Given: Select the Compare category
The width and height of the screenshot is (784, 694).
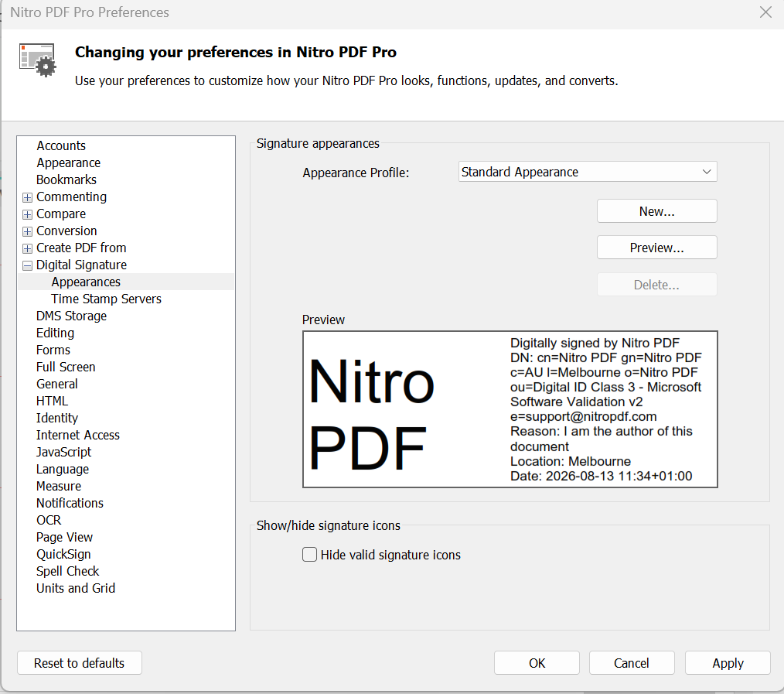Looking at the screenshot, I should tap(61, 214).
